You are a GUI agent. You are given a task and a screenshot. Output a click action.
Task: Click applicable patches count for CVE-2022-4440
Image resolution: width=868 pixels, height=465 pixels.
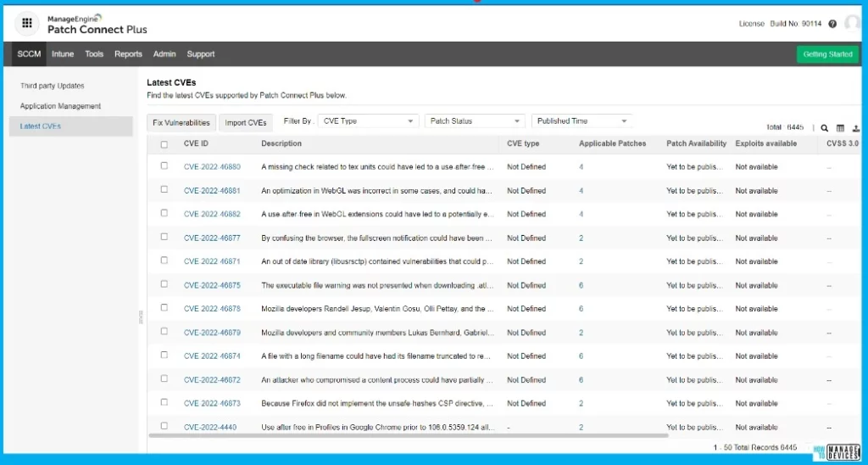click(x=581, y=428)
